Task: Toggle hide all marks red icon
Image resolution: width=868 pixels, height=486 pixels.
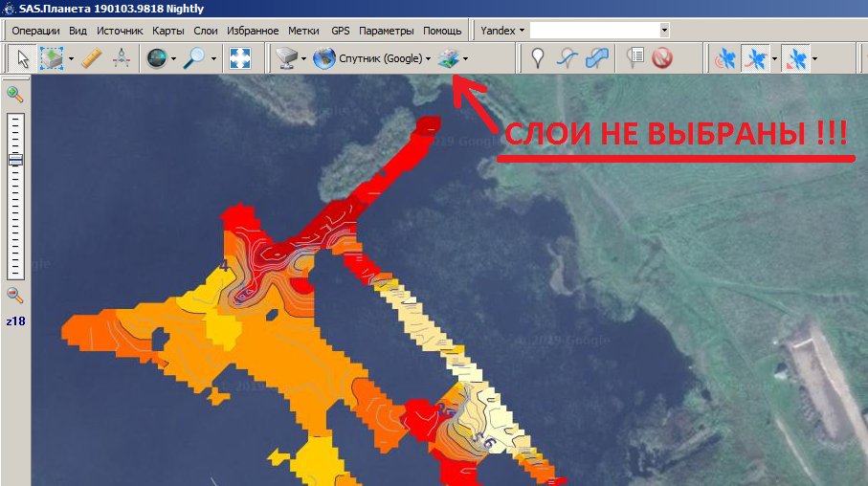Action: tap(661, 59)
